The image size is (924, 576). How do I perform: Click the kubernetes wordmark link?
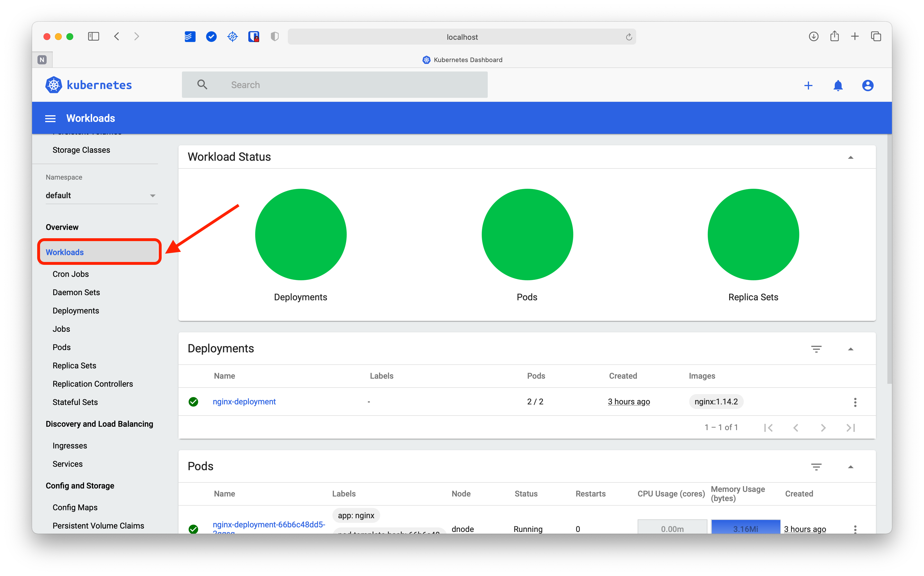(99, 85)
